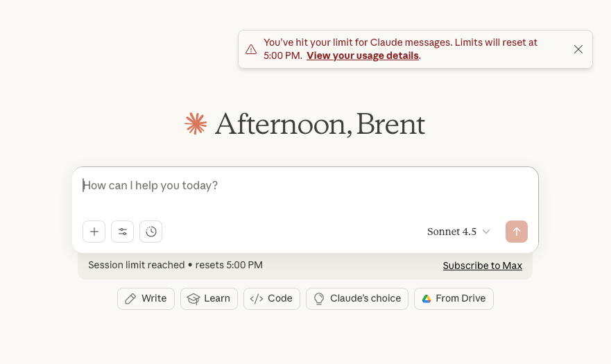Click the graduation cap Learn icon
Screen dimensions: 611x364
[x=193, y=299]
